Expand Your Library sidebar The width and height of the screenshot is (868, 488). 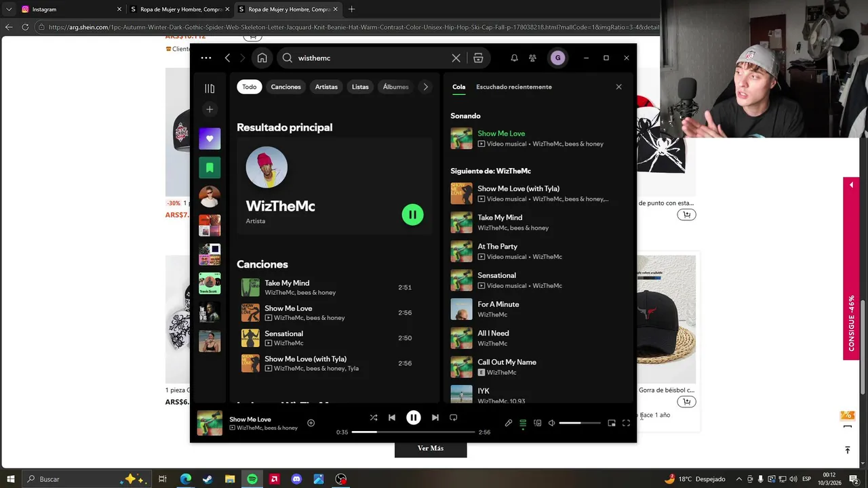pyautogui.click(x=210, y=89)
